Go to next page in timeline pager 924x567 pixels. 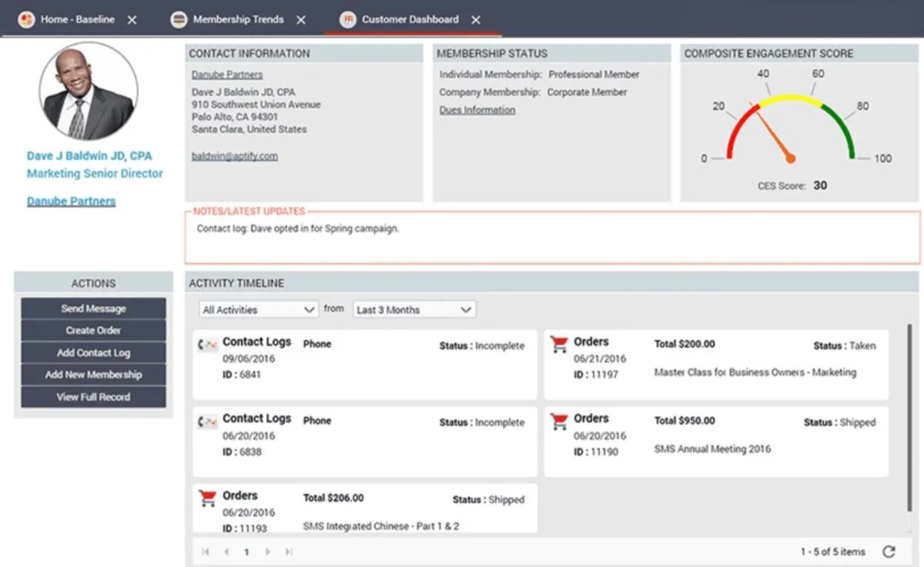(x=268, y=552)
